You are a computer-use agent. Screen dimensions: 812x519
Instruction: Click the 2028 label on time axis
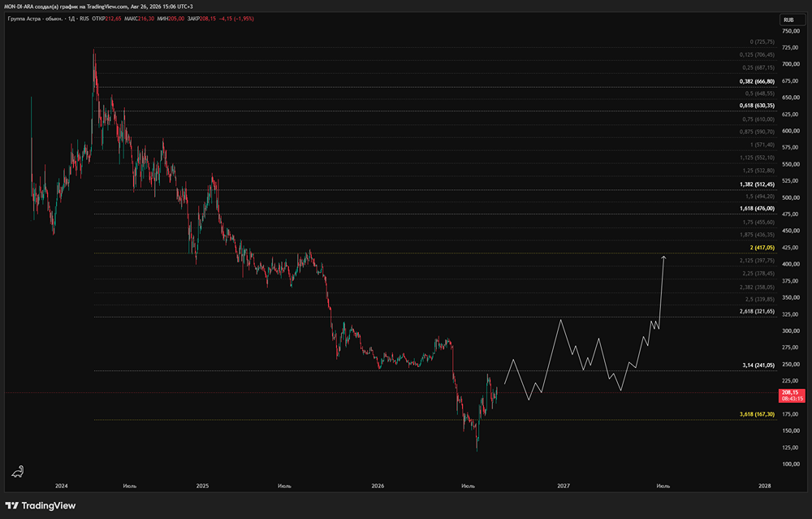point(764,486)
